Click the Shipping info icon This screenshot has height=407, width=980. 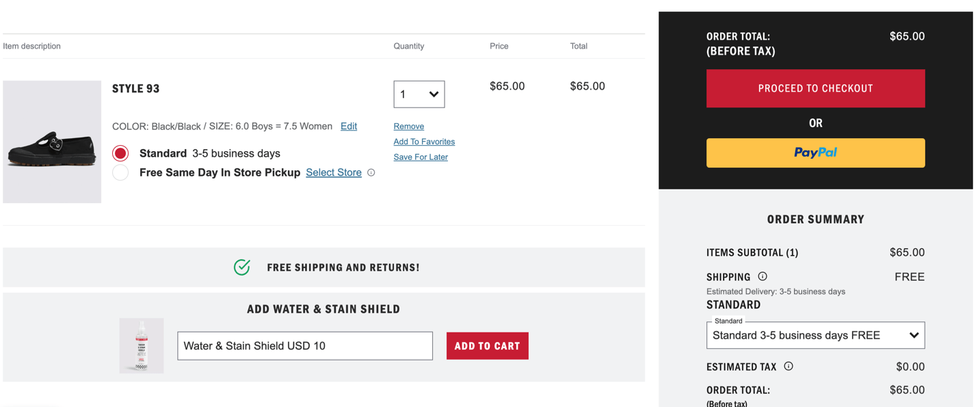point(763,276)
